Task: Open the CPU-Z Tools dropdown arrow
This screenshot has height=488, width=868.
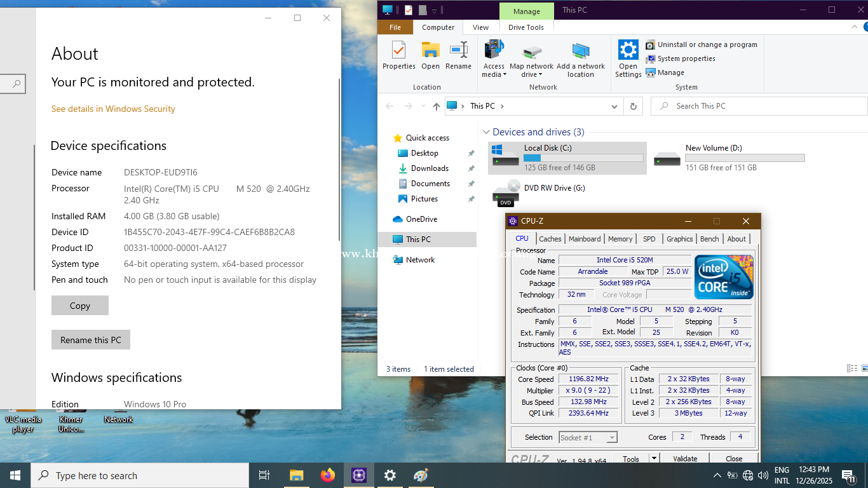Action: (x=653, y=458)
